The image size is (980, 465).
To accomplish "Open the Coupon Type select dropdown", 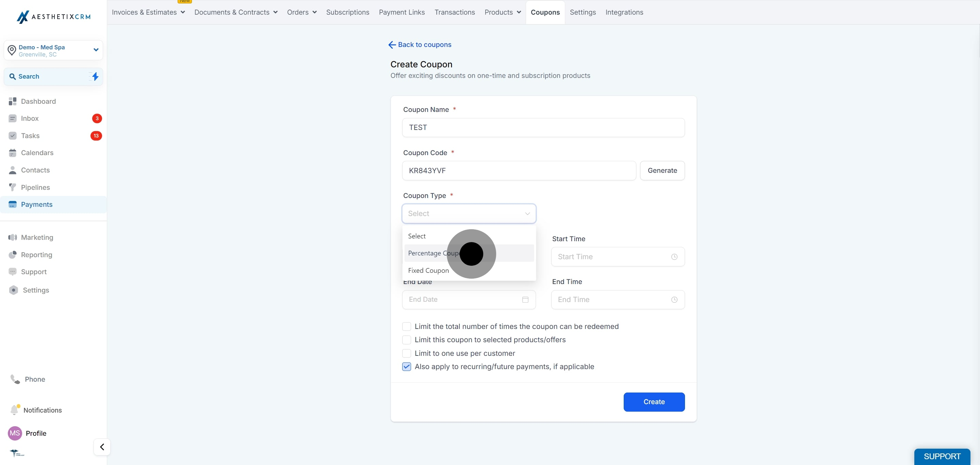I will (469, 214).
